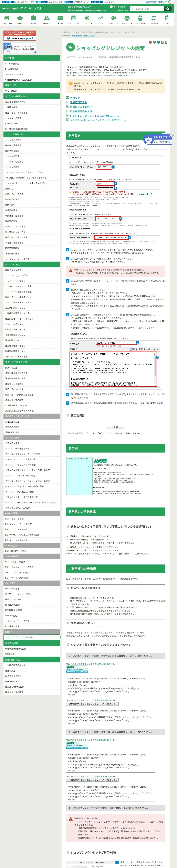Viewport: 177px width, 868px height.
Task: Open the JACCS 紹介ページ link
Action: point(98,120)
